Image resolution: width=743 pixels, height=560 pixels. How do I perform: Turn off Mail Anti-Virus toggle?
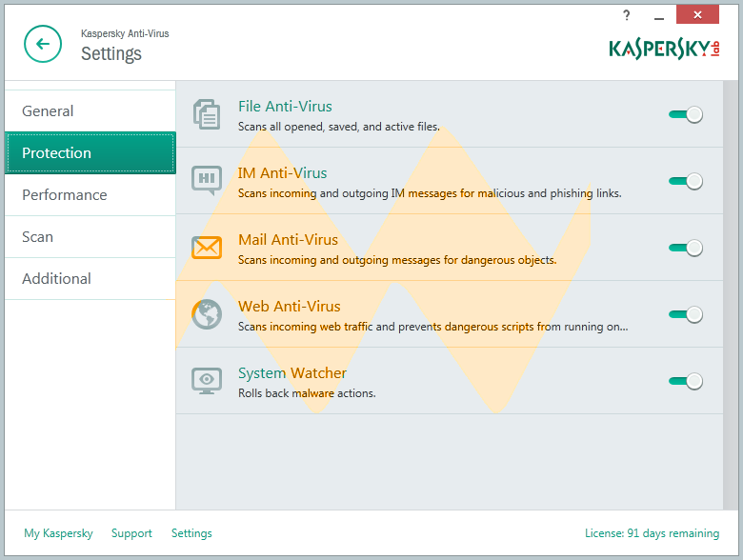(x=686, y=248)
